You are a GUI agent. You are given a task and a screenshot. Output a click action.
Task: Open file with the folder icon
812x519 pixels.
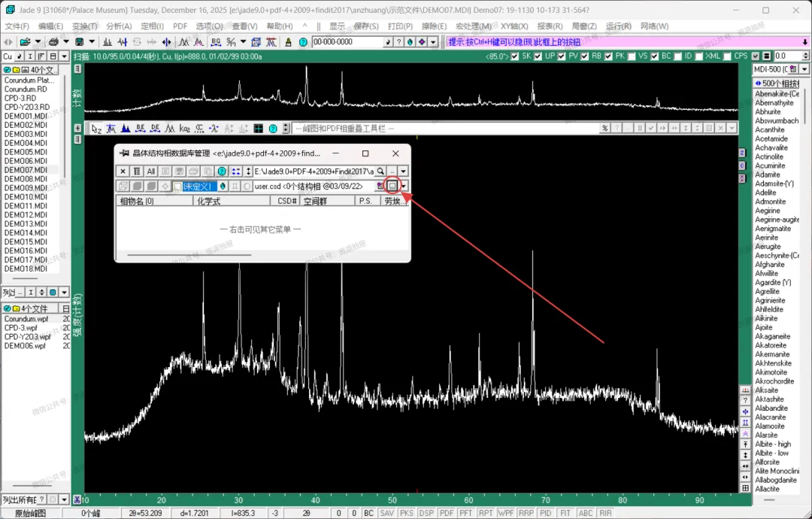(x=24, y=42)
